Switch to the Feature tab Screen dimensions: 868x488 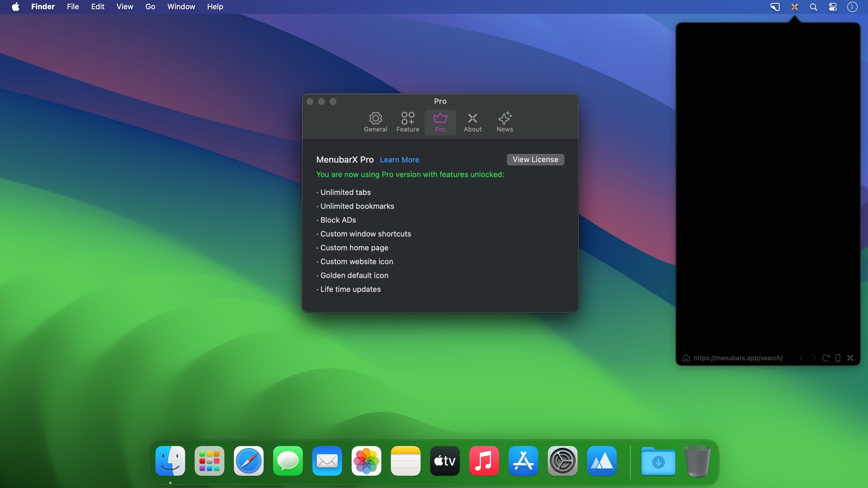[408, 122]
